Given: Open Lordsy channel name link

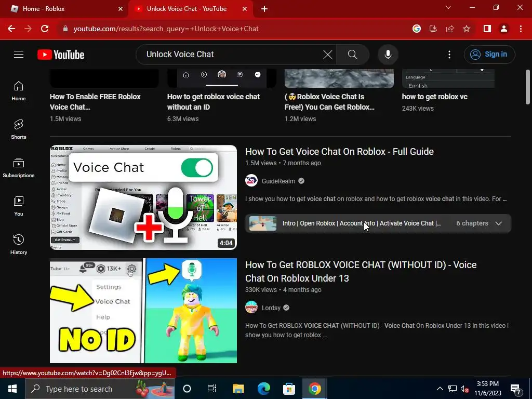Looking at the screenshot, I should [x=271, y=308].
